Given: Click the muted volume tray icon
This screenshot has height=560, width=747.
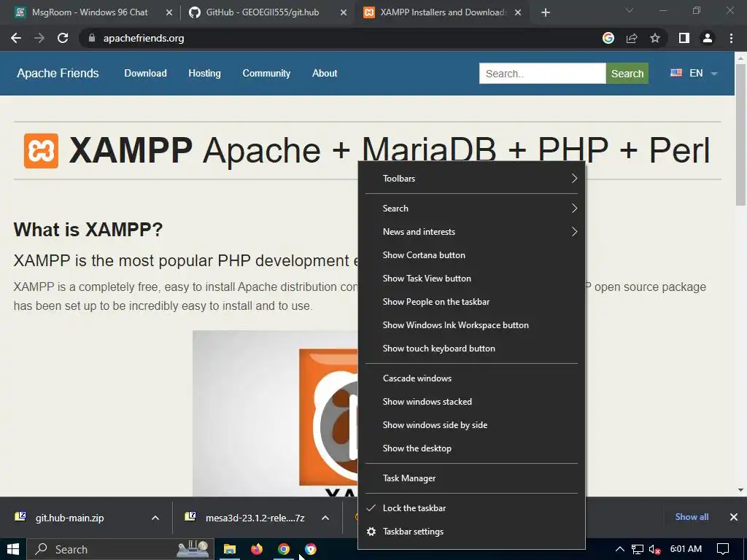Looking at the screenshot, I should click(x=655, y=550).
